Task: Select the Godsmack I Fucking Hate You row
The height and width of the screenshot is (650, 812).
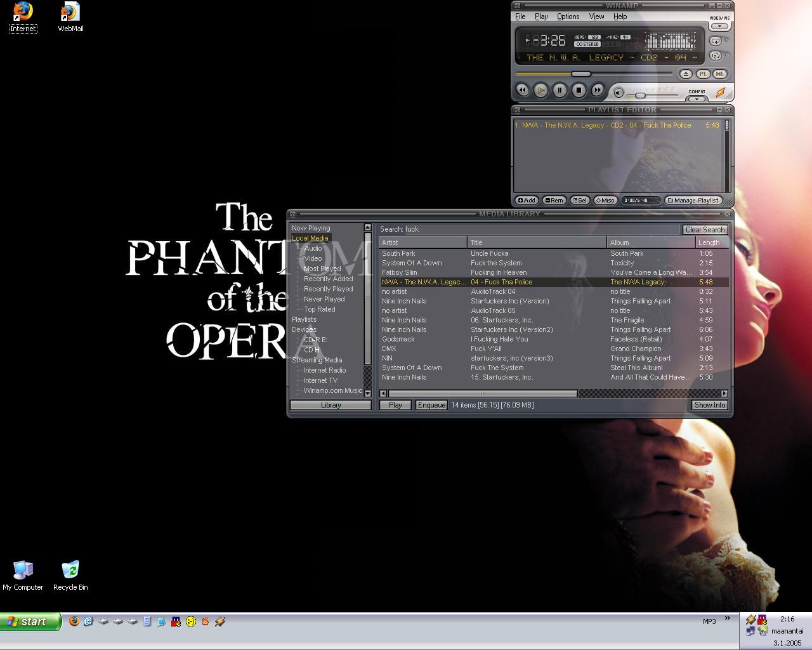Action: (554, 339)
